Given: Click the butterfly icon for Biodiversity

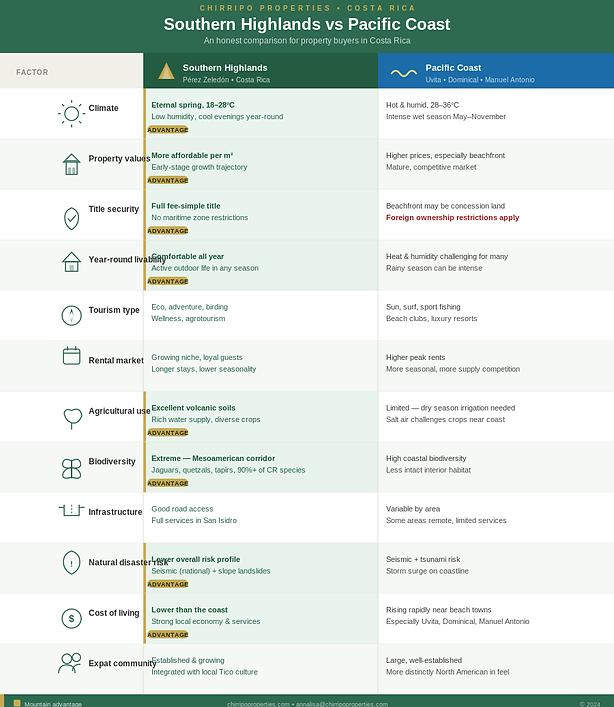Looking at the screenshot, I should (x=71, y=469).
